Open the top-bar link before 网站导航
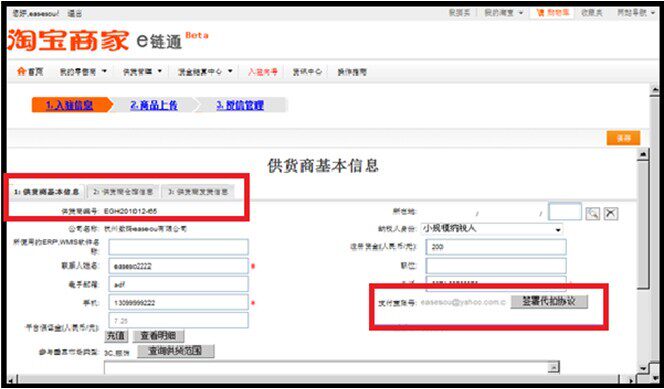This screenshot has width=664, height=389. point(592,13)
